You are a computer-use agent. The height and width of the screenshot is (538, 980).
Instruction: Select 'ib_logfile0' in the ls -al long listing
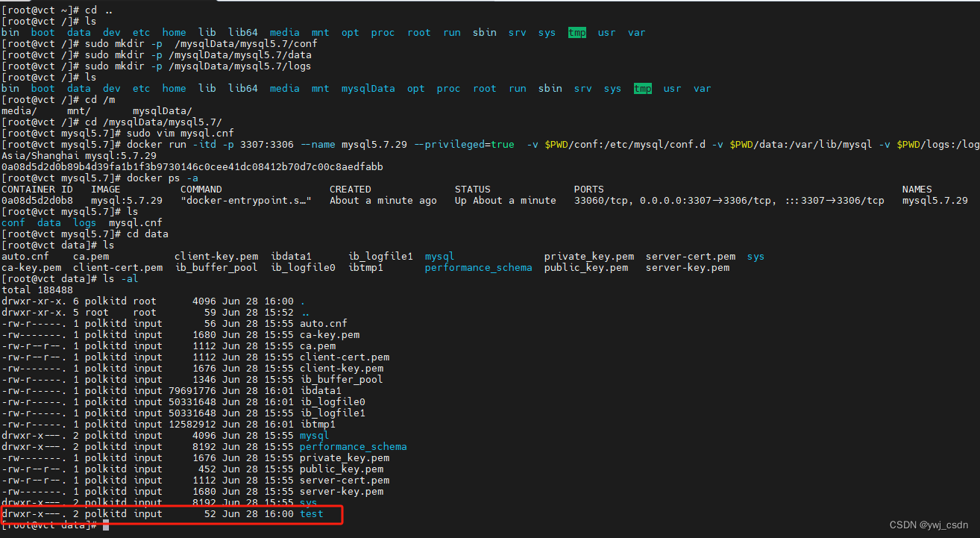[333, 402]
